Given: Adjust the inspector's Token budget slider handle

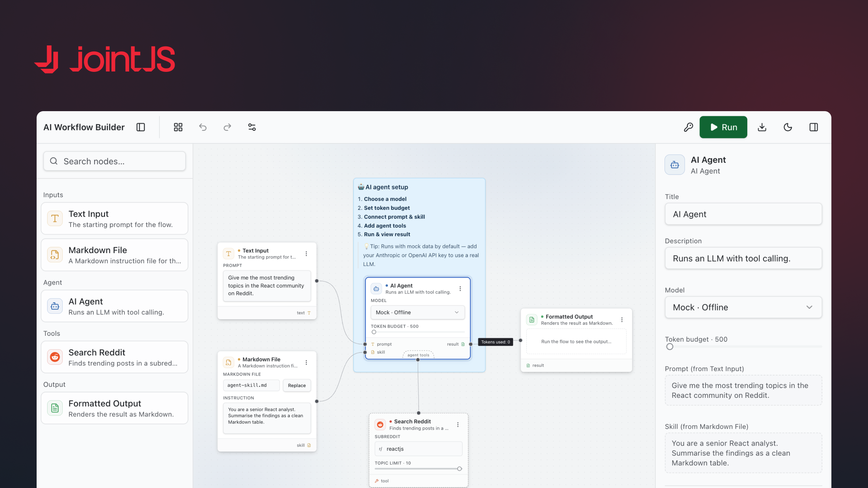Looking at the screenshot, I should pyautogui.click(x=670, y=347).
